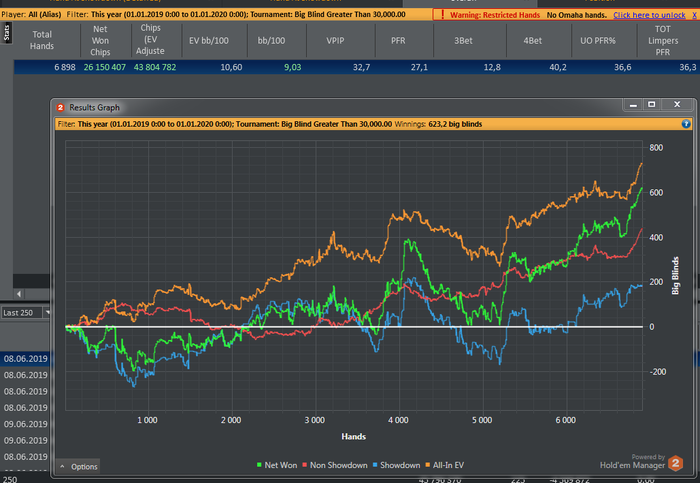Maximize the Results Graph window
This screenshot has height=483, width=700.
pos(651,105)
